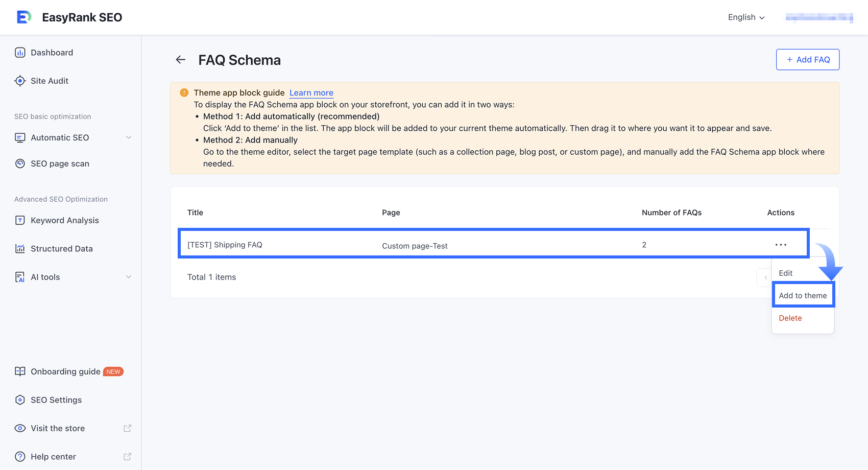Image resolution: width=868 pixels, height=470 pixels.
Task: Choose Edit from the actions menu
Action: click(786, 273)
